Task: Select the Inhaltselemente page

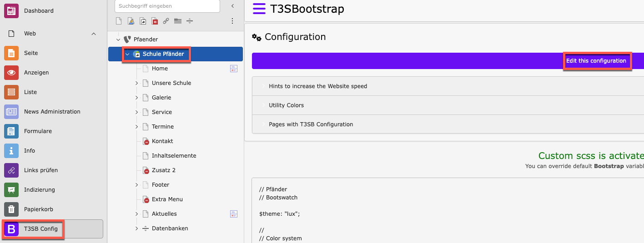Action: pos(174,156)
